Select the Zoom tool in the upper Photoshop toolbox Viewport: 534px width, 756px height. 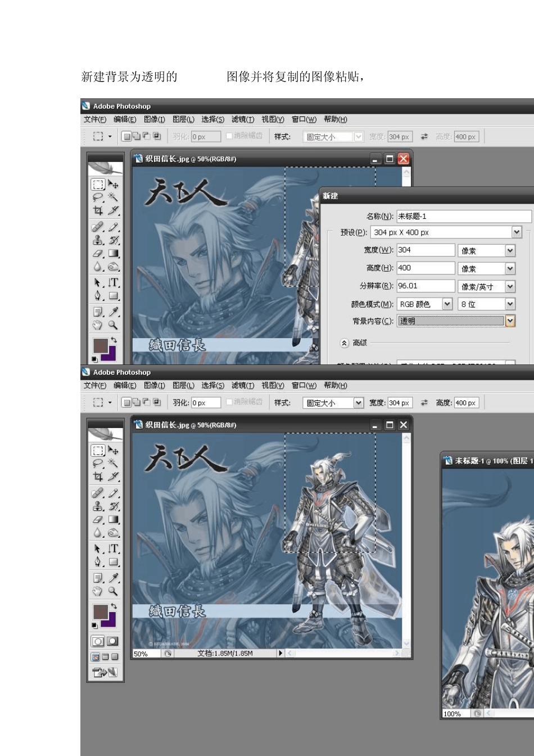click(113, 325)
